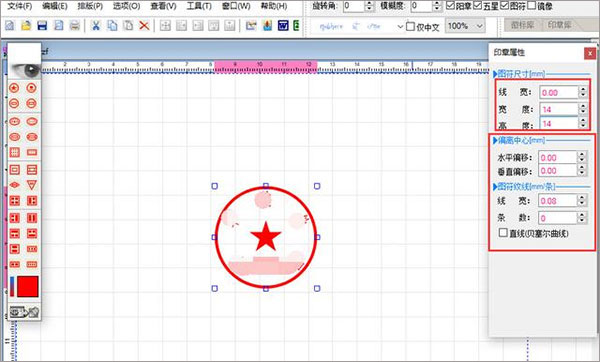Click the 高度 value field
Viewport: 600px width, 362px height.
pos(559,123)
